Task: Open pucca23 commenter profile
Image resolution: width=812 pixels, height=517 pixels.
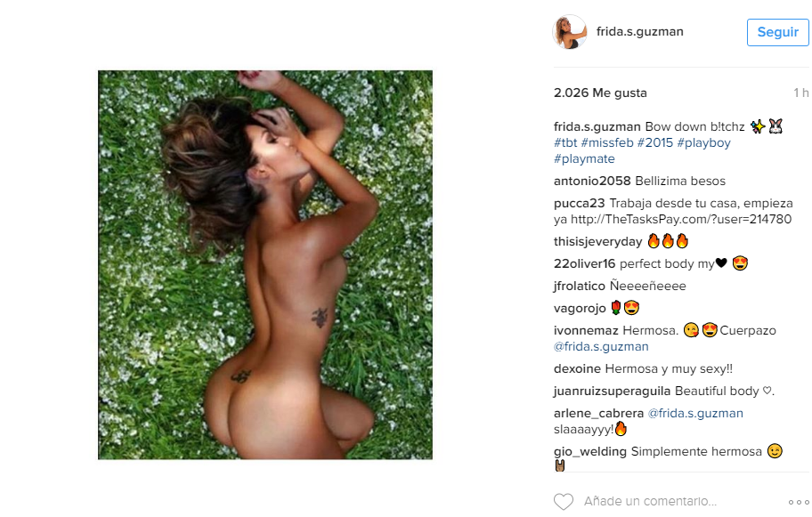Action: pos(579,204)
